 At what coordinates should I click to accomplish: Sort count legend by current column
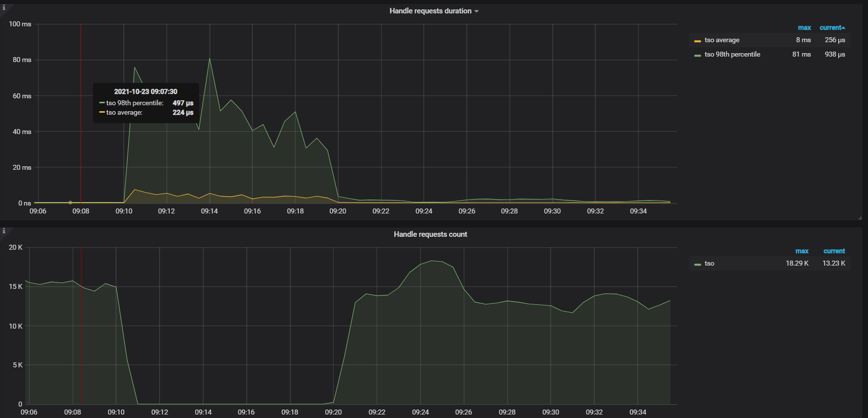click(x=834, y=251)
